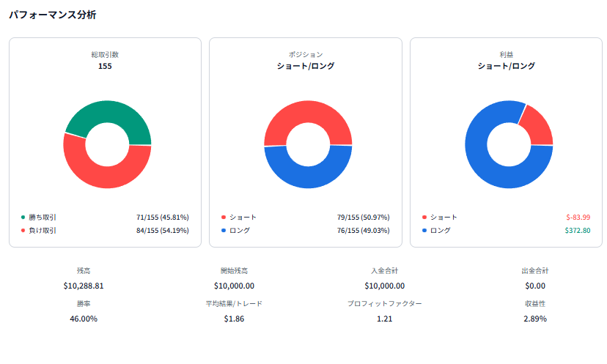The width and height of the screenshot is (607, 364).
Task: Click the 平均結果/トレード value $1.86
Action: pos(234,319)
